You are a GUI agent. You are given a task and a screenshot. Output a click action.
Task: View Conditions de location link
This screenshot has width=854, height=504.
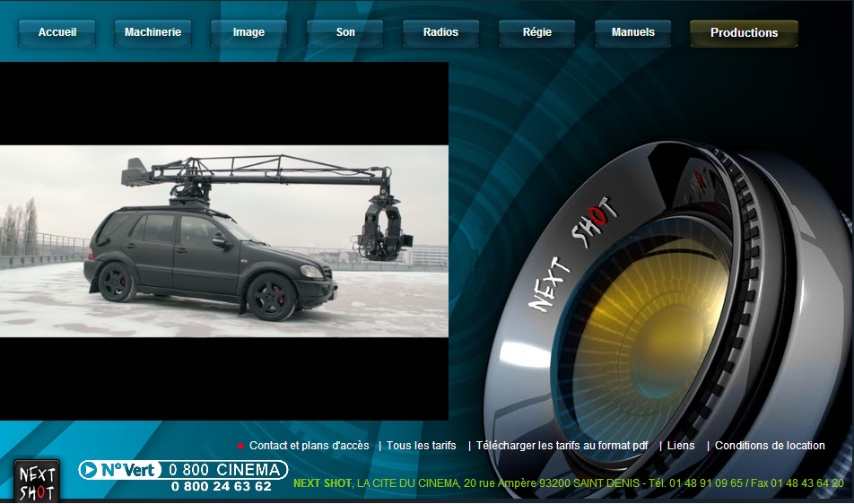(770, 446)
